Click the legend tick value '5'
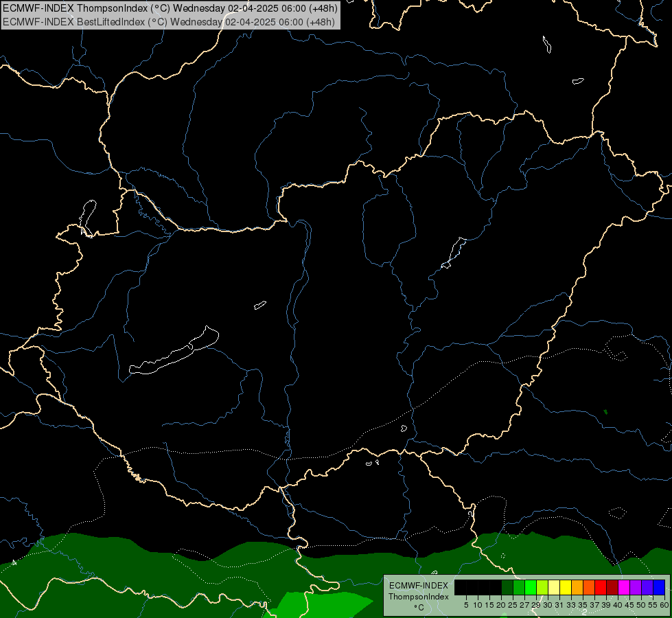This screenshot has height=618, width=672. click(x=466, y=605)
